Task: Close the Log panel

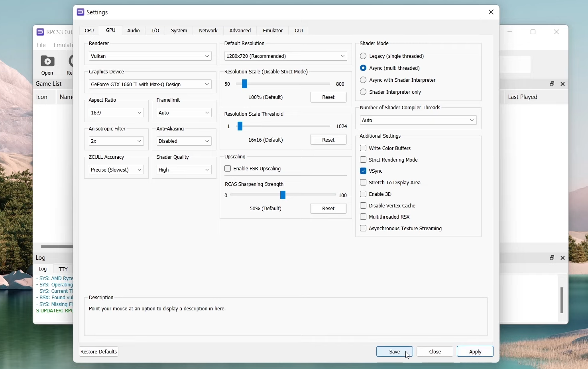Action: coord(563,258)
